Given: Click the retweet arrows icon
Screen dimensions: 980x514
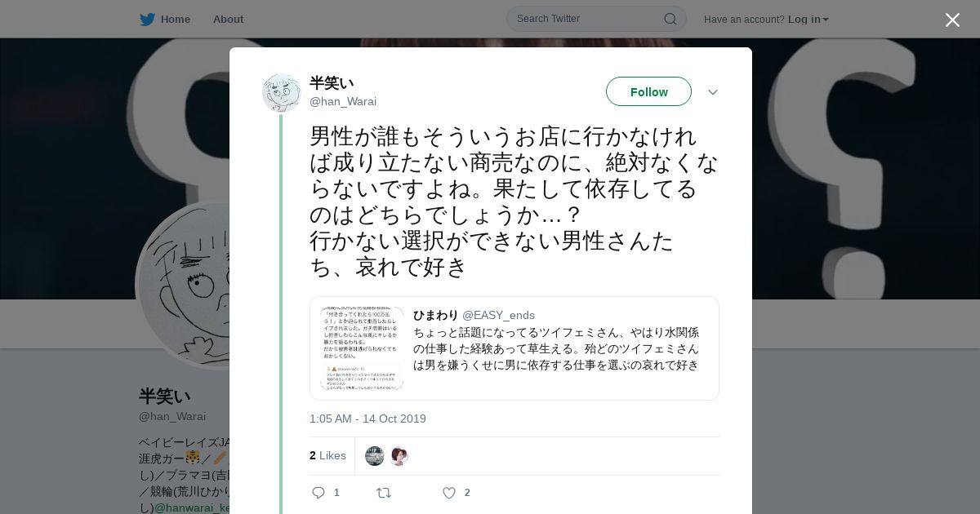Looking at the screenshot, I should point(383,493).
